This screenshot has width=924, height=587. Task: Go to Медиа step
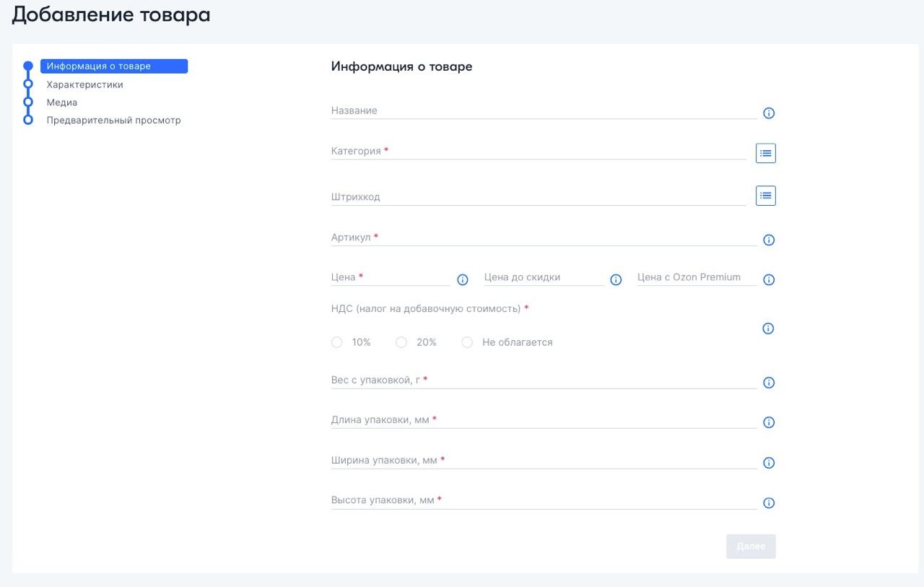pyautogui.click(x=62, y=103)
